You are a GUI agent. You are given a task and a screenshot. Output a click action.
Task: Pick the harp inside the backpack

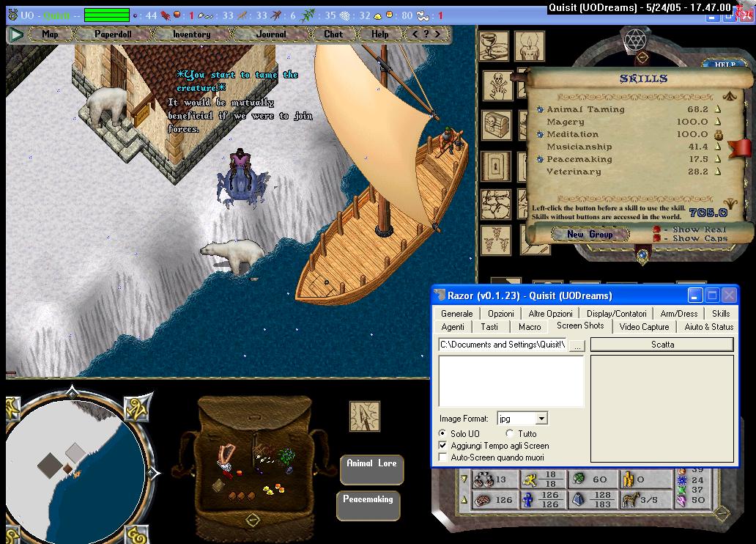225,456
